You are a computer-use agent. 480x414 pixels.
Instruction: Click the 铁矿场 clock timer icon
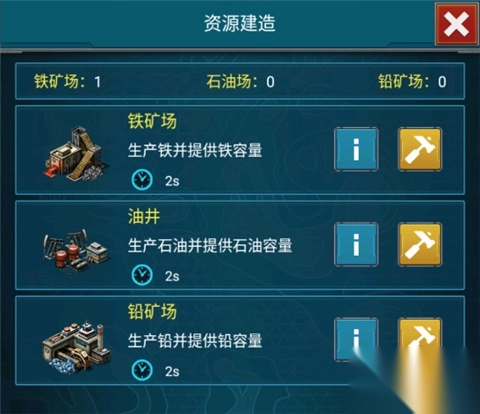pyautogui.click(x=142, y=180)
